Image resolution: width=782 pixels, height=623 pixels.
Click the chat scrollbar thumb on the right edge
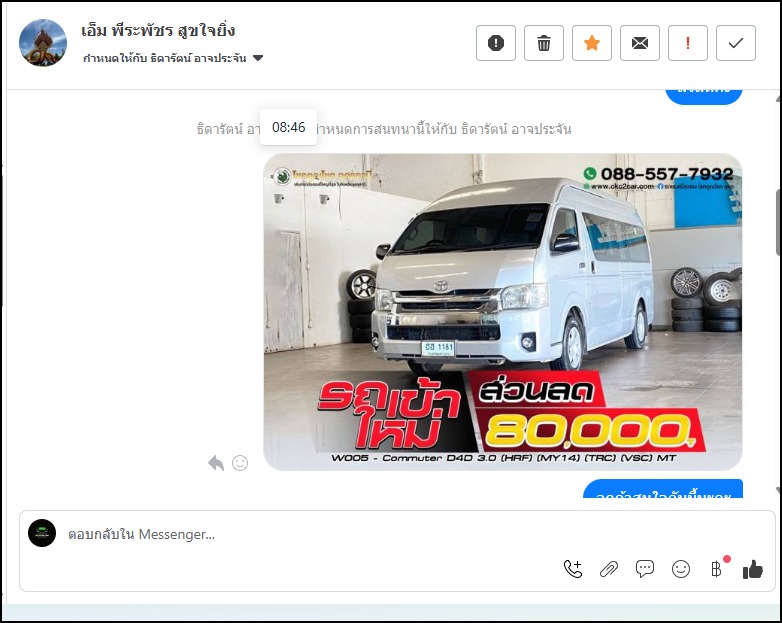pyautogui.click(x=779, y=222)
